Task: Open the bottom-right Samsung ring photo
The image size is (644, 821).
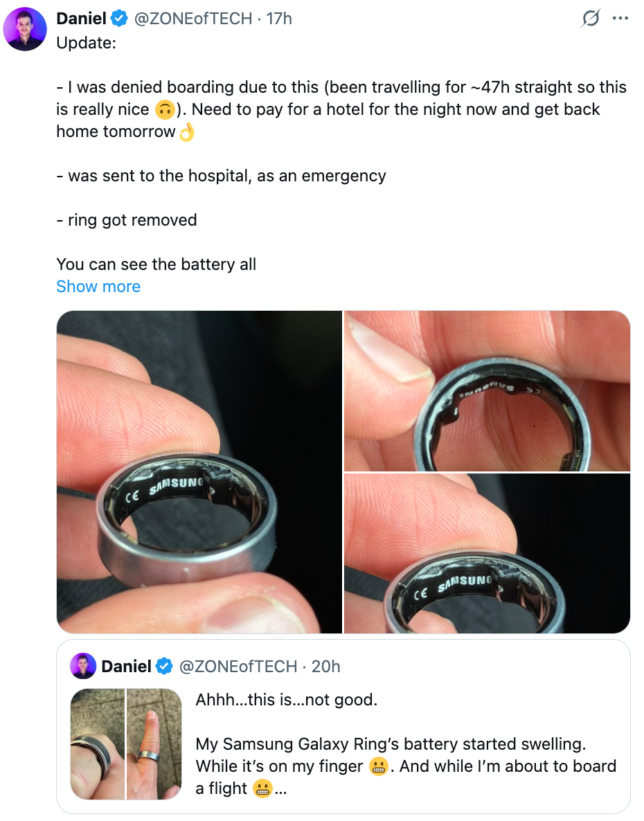Action: point(487,553)
